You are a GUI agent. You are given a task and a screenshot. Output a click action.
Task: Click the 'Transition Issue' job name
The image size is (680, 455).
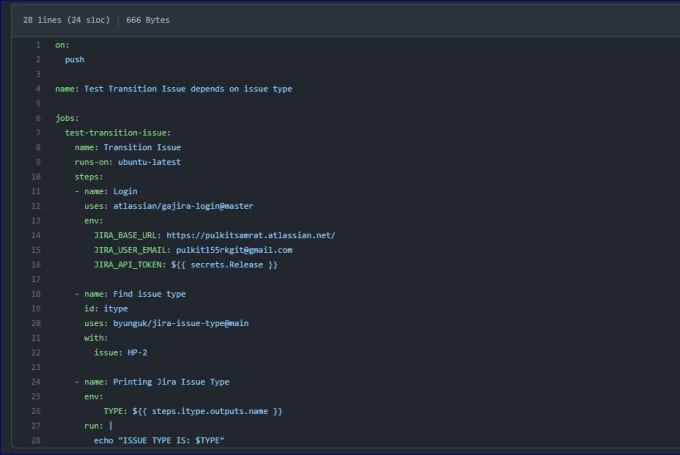(142, 147)
